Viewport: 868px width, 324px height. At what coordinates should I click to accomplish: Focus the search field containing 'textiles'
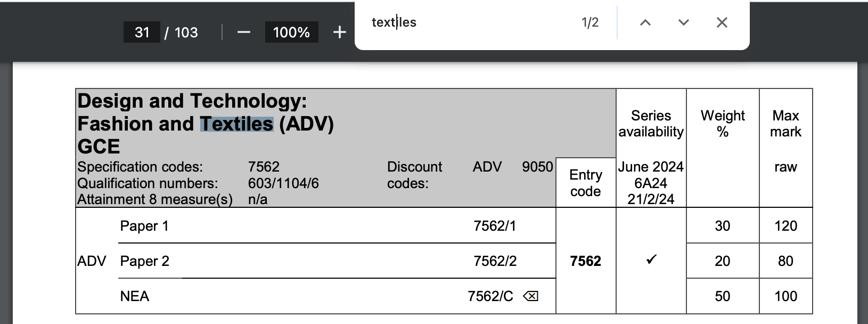(x=469, y=22)
